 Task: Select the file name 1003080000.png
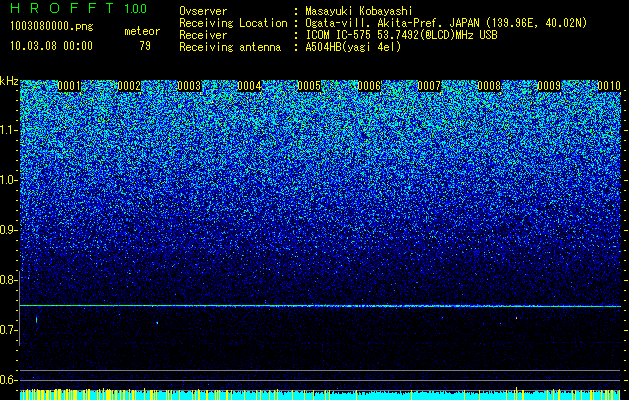(52, 27)
